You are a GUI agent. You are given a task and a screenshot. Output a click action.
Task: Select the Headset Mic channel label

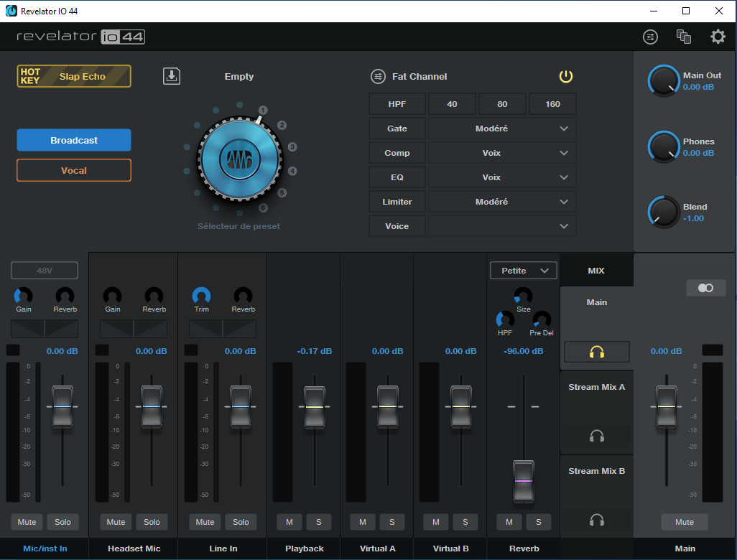click(x=134, y=549)
